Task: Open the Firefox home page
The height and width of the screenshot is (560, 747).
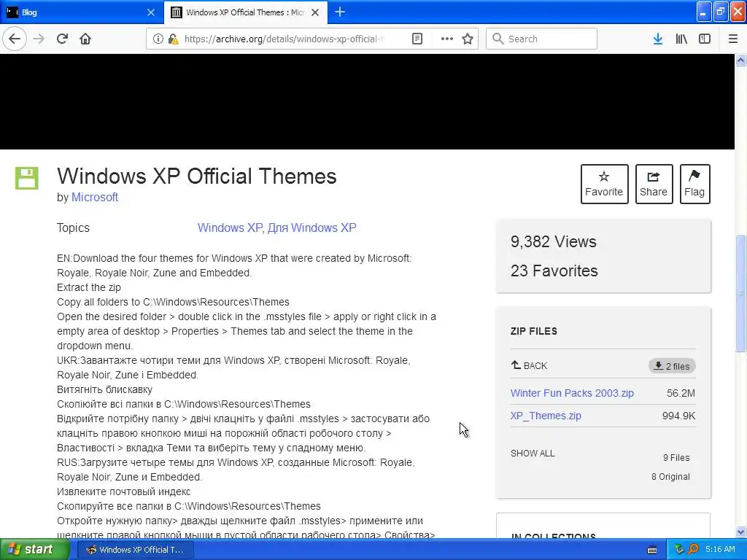Action: click(x=85, y=39)
